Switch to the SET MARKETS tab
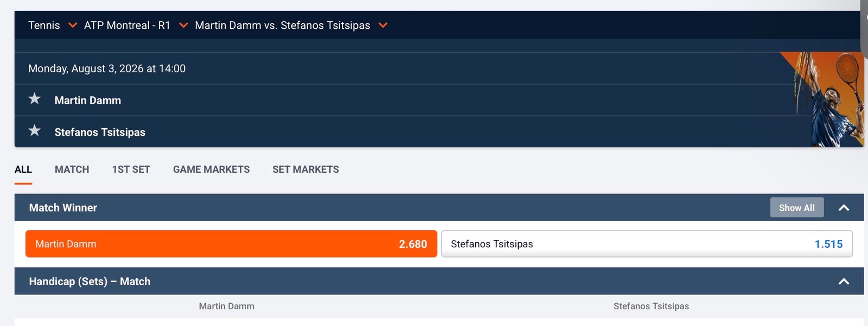 tap(305, 170)
